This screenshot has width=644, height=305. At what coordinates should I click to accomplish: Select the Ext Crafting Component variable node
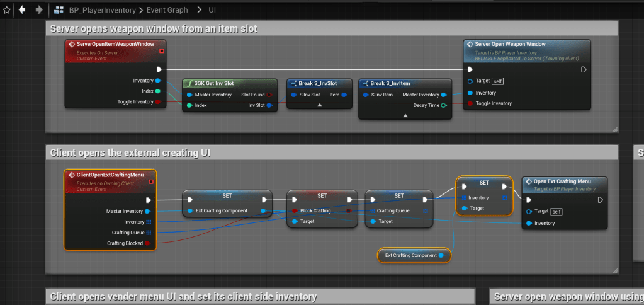tap(414, 255)
